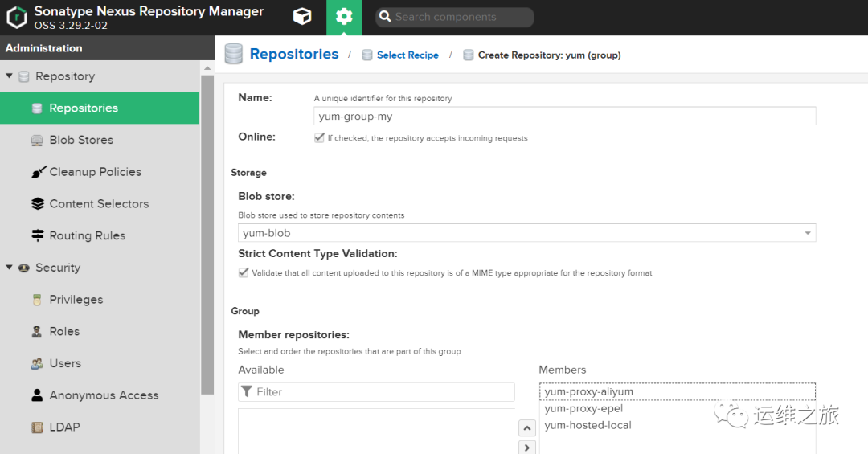The image size is (868, 454).
Task: Toggle the Online checkbox
Action: tap(320, 138)
